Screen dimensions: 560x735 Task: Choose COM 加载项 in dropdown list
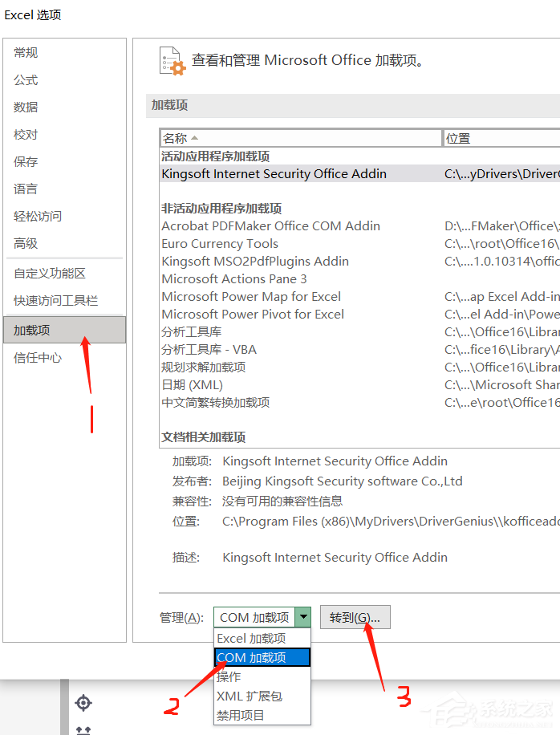(x=262, y=657)
